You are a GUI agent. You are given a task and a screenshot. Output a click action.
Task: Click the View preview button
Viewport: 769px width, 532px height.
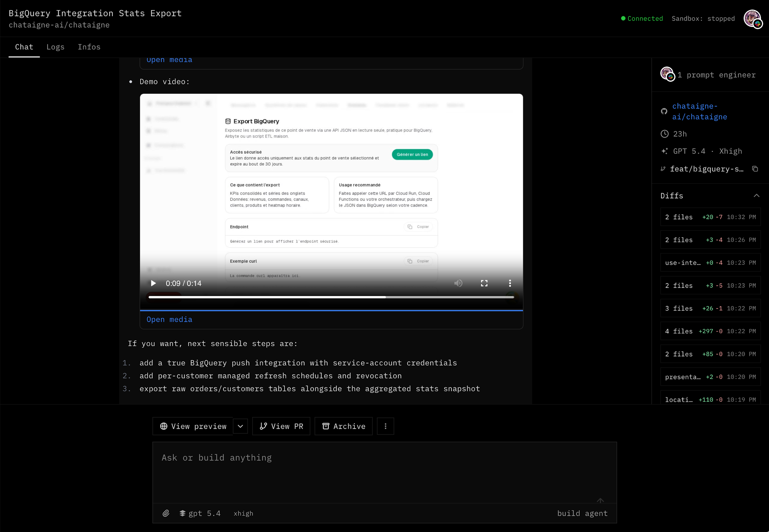click(193, 426)
